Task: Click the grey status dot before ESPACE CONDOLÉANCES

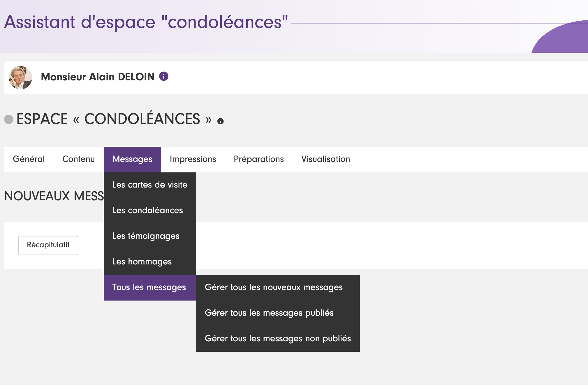Action: point(9,119)
